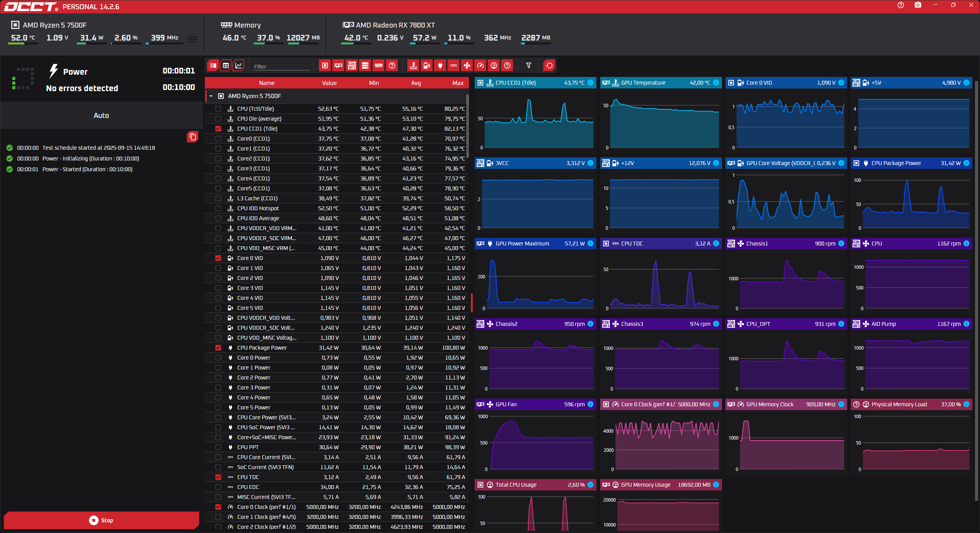This screenshot has width=980, height=533.
Task: Click the reset min/max values icon
Action: 549,65
